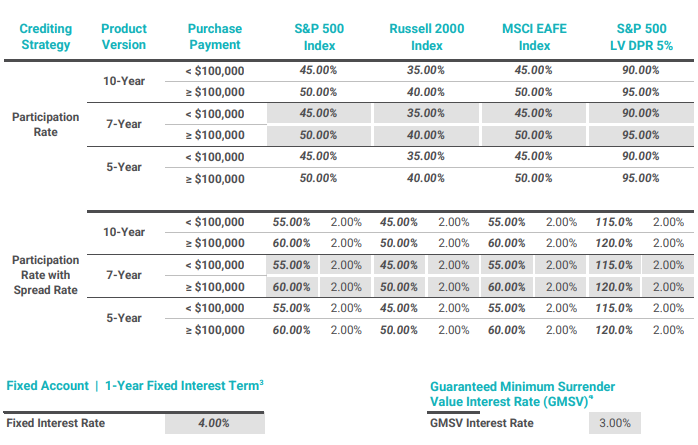Click the Fixed Interest Rate 4.00% field
698x445 pixels.
tap(215, 423)
